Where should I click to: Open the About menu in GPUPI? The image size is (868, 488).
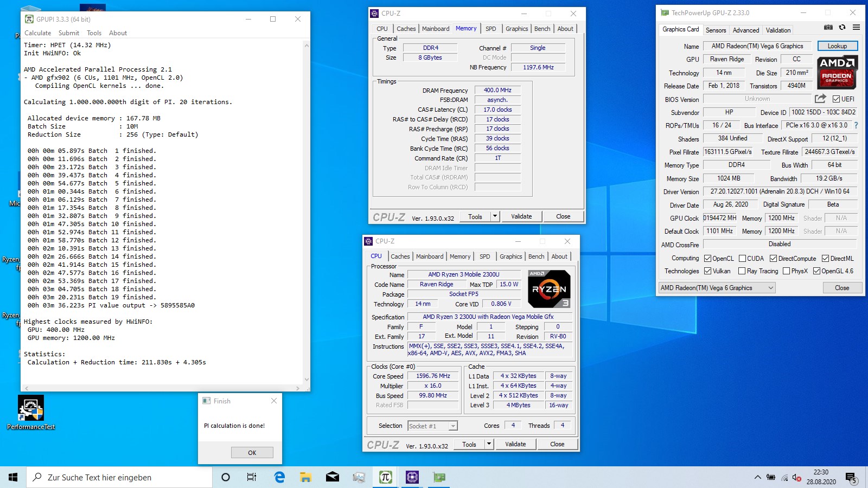pos(118,33)
